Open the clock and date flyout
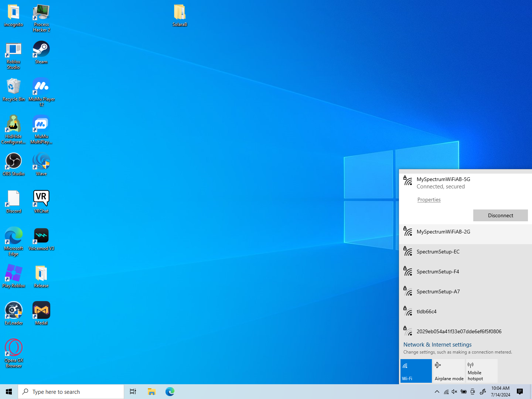The width and height of the screenshot is (532, 399). pyautogui.click(x=500, y=392)
